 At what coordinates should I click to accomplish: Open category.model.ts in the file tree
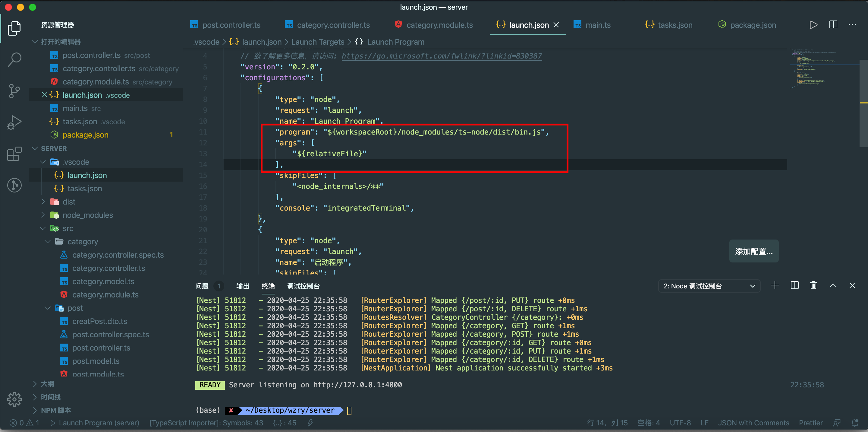[103, 281]
